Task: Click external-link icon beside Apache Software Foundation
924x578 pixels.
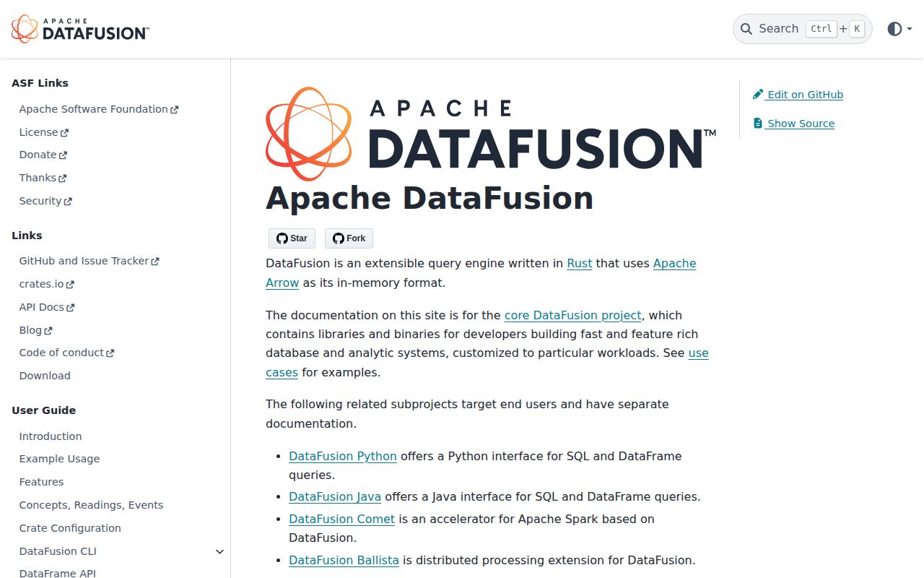Action: (x=174, y=110)
